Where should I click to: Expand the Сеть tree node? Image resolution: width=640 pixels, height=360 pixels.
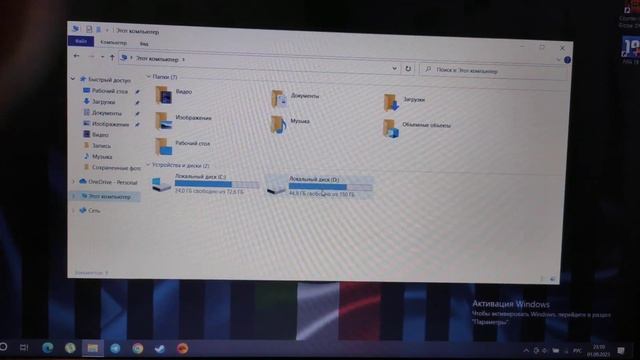[x=74, y=210]
